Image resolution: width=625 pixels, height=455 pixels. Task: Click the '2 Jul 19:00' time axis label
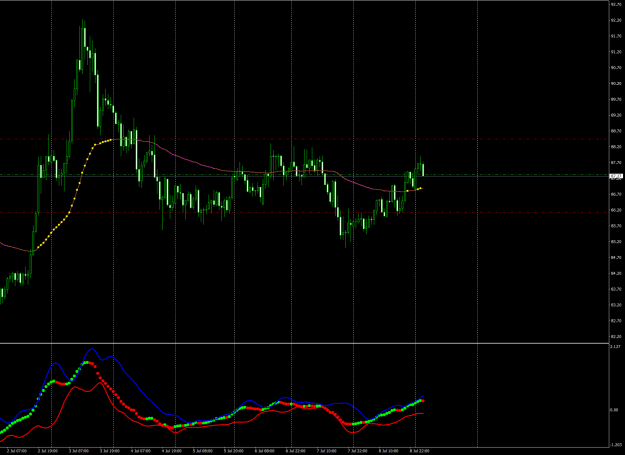pyautogui.click(x=47, y=451)
